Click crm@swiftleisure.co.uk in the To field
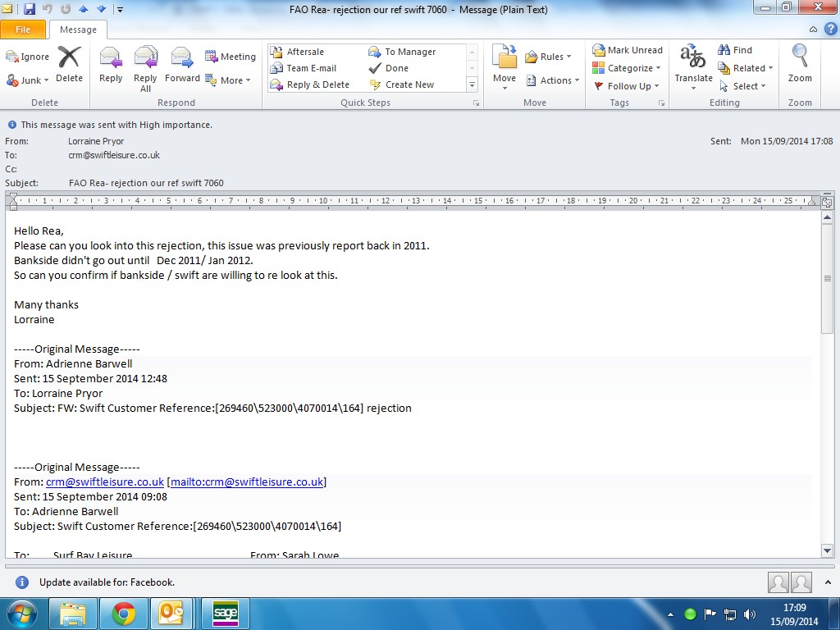 [x=114, y=155]
